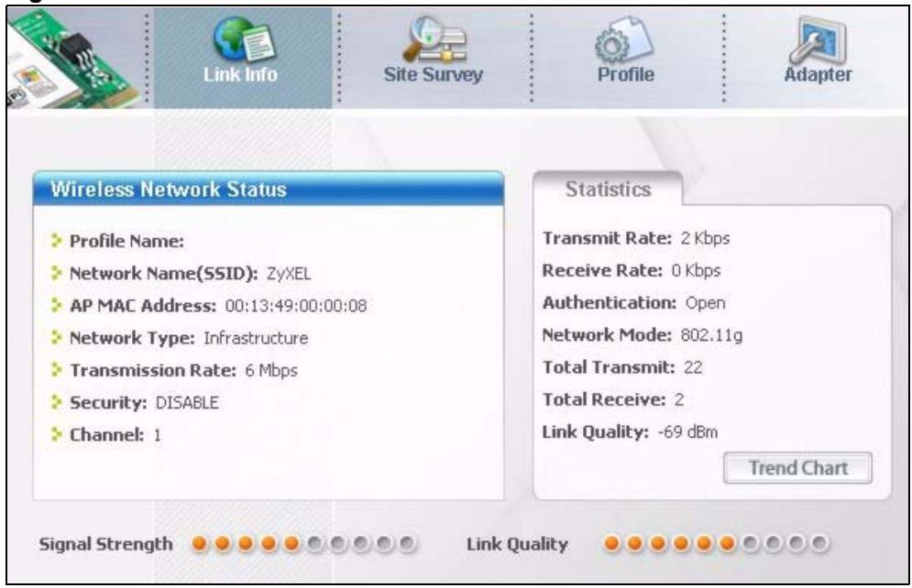
Task: Click the Authentication value Open
Action: click(x=705, y=303)
